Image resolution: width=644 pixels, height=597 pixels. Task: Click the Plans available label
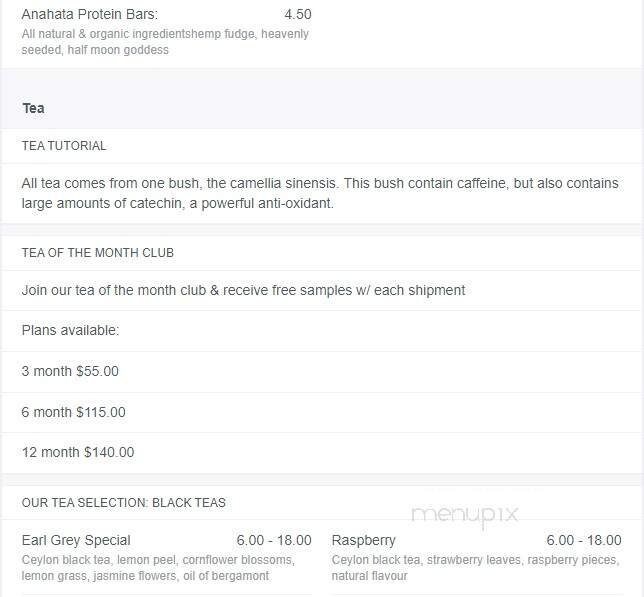pyautogui.click(x=70, y=331)
